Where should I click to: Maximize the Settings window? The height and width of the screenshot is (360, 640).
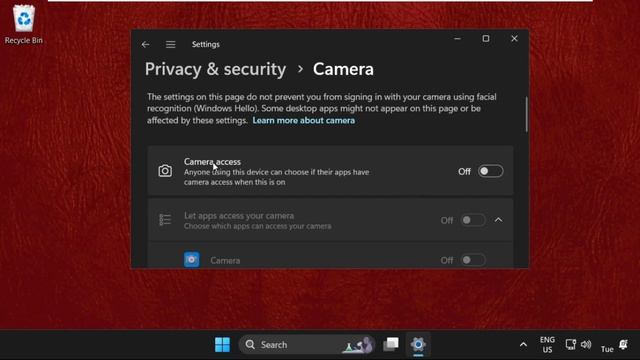click(486, 39)
